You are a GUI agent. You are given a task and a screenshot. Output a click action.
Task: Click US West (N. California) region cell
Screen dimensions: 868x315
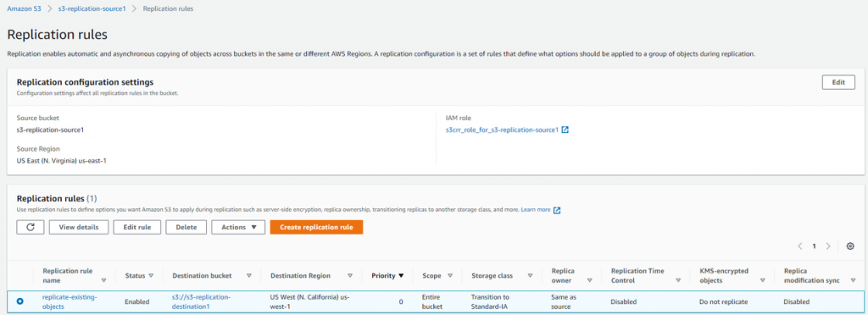tap(310, 301)
